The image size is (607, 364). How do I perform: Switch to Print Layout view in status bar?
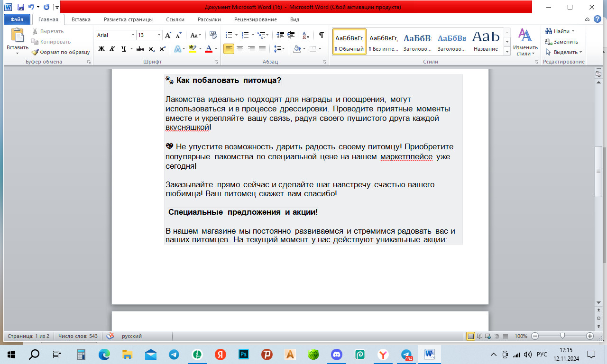click(471, 336)
